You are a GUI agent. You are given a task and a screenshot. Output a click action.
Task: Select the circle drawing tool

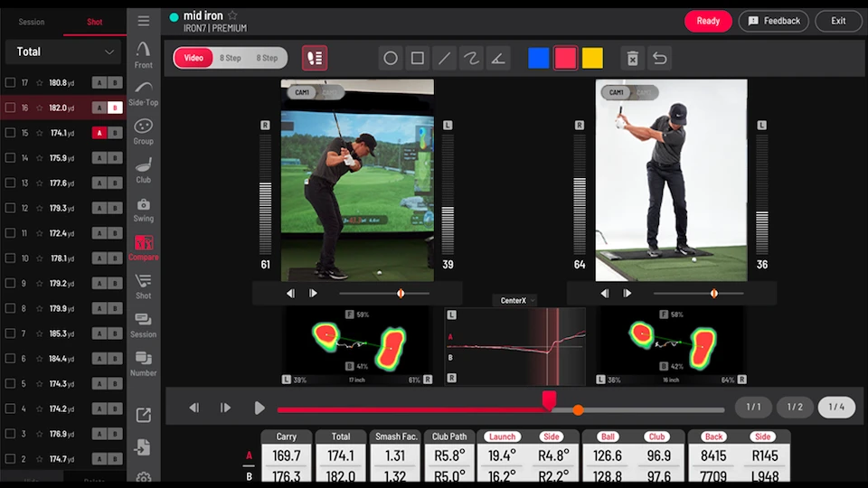coord(391,59)
